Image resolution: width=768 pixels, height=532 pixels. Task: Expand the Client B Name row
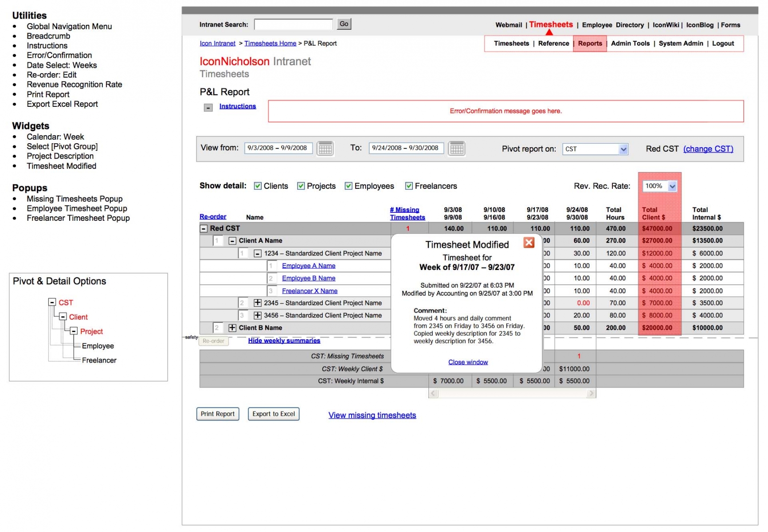[232, 328]
